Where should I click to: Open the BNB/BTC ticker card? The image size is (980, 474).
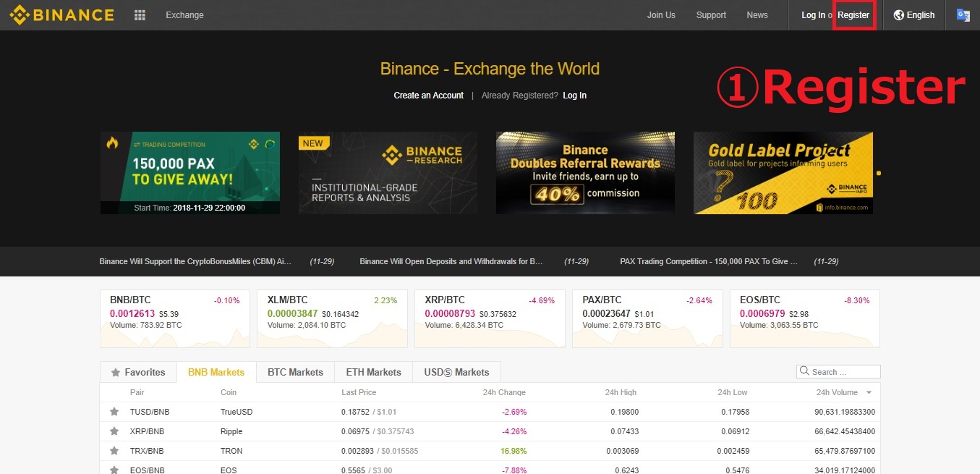tap(175, 319)
